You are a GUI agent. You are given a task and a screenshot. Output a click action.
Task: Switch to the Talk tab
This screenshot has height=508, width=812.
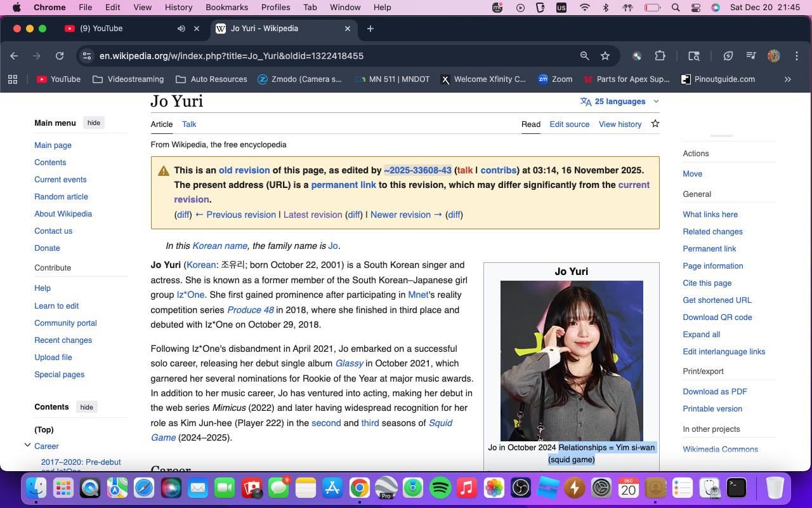pos(189,124)
